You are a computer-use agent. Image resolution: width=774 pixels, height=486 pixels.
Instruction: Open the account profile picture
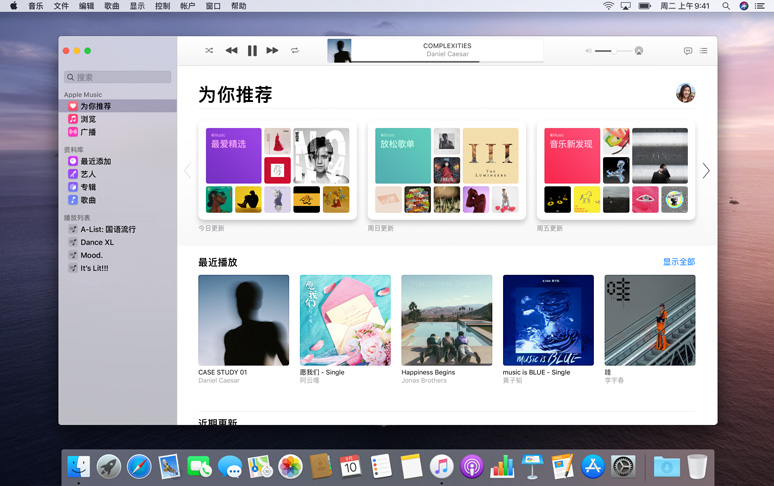tap(685, 93)
